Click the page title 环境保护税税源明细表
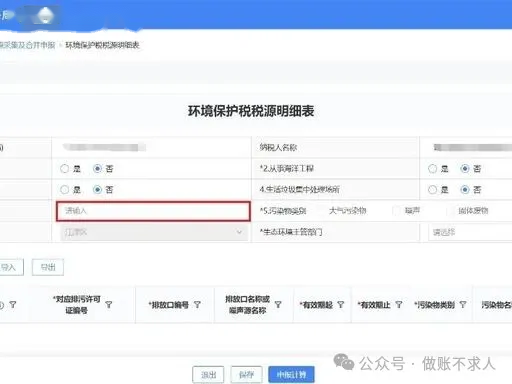 coord(251,111)
